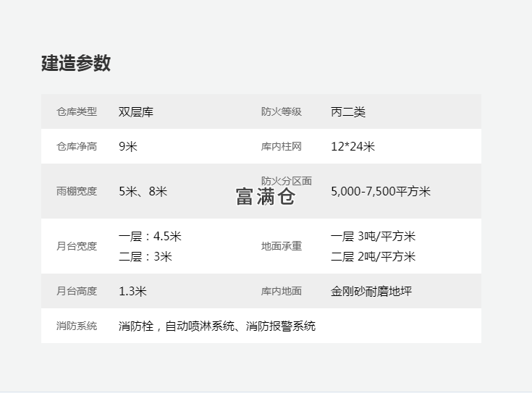
Task: Click the 双层库 value
Action: tap(136, 112)
